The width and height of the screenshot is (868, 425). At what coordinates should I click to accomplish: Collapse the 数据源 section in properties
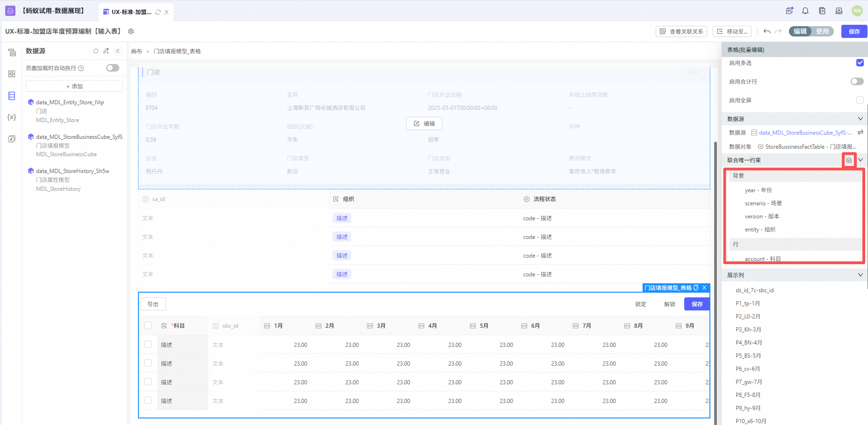860,119
